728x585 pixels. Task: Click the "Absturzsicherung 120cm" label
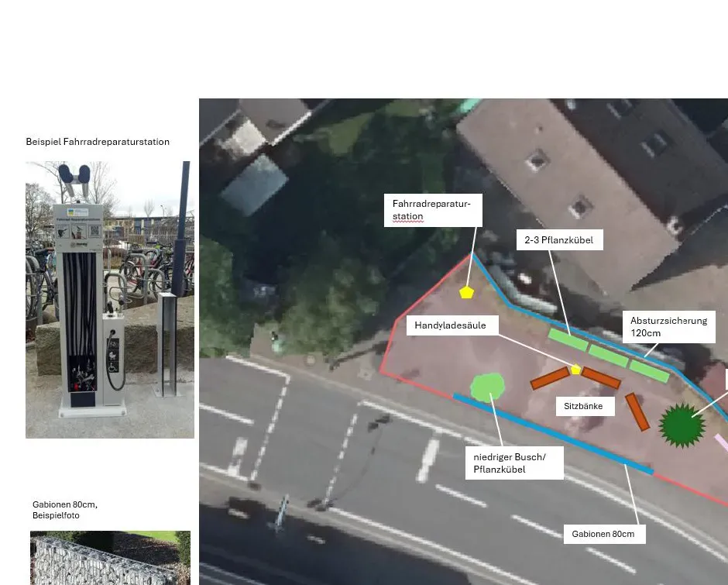coord(668,326)
